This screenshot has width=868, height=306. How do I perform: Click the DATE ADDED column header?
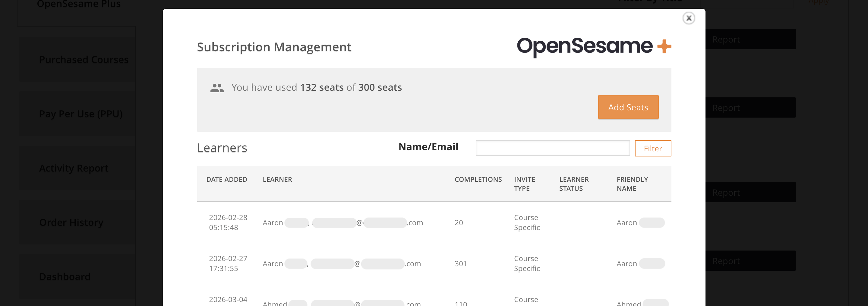click(227, 179)
